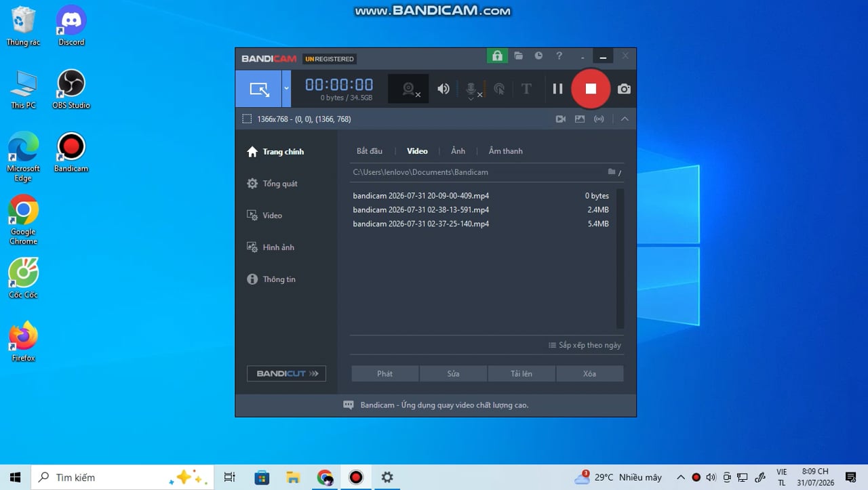Viewport: 868px width, 490px height.
Task: Open Thông tin in the sidebar
Action: 271,279
